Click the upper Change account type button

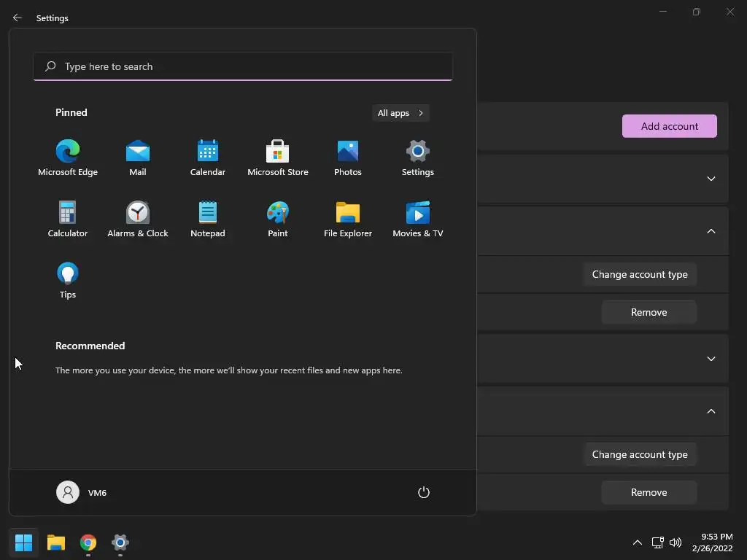pos(640,274)
